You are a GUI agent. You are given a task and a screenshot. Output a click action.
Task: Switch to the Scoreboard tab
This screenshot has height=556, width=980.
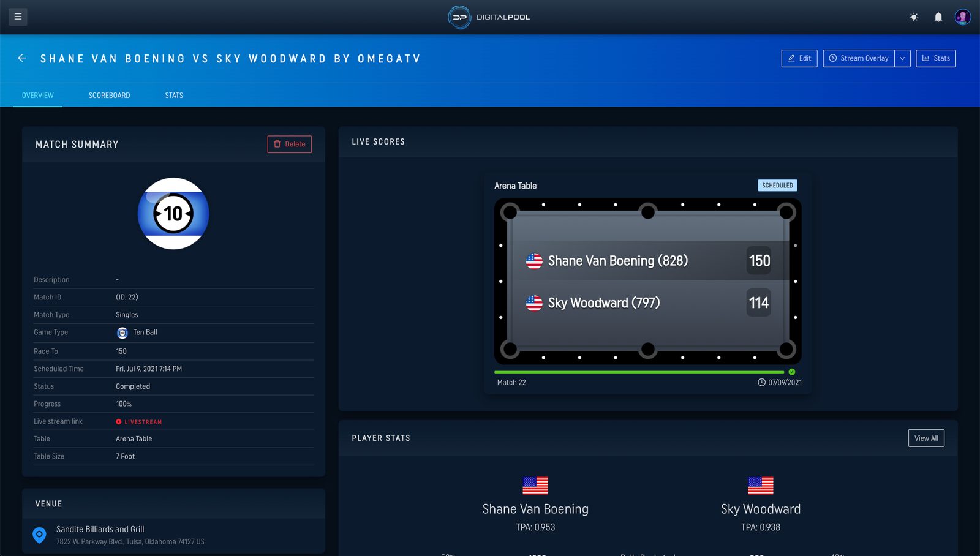[x=110, y=96]
